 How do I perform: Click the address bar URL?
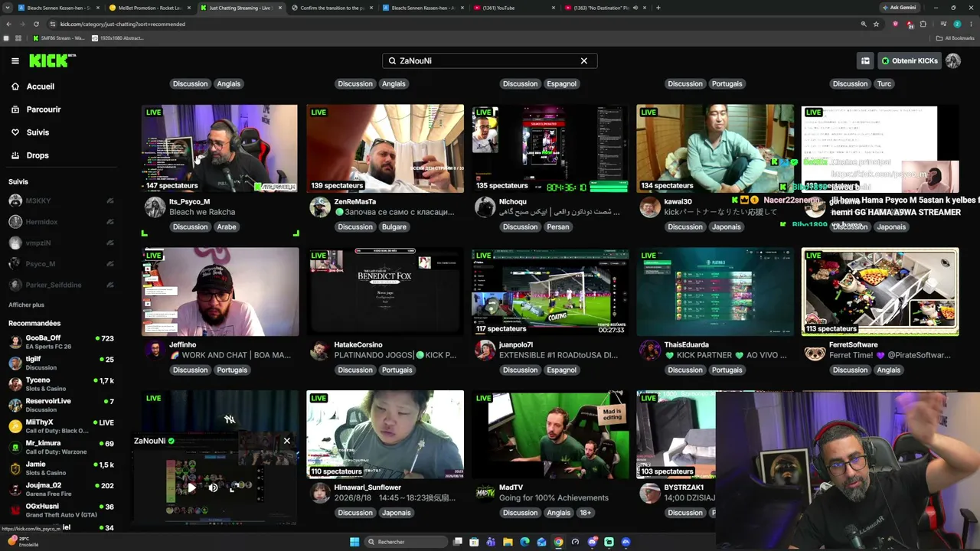coord(122,24)
